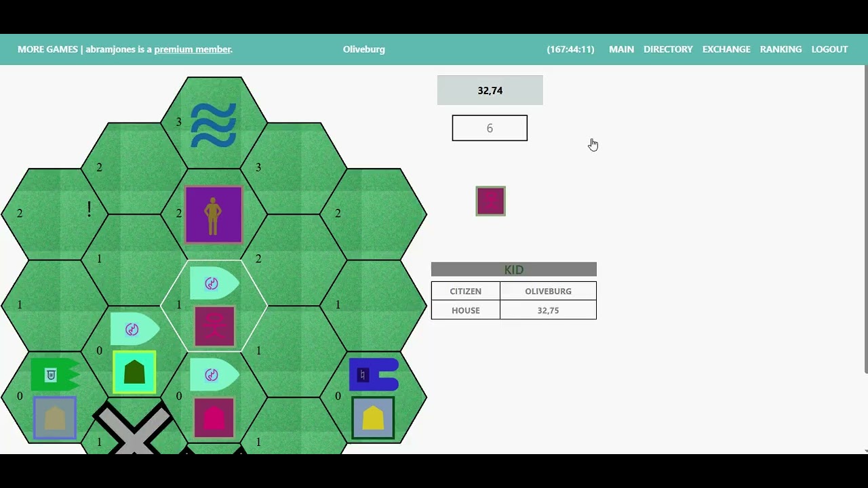Click the arrow tag above the kid tile
The width and height of the screenshot is (868, 488).
click(214, 283)
